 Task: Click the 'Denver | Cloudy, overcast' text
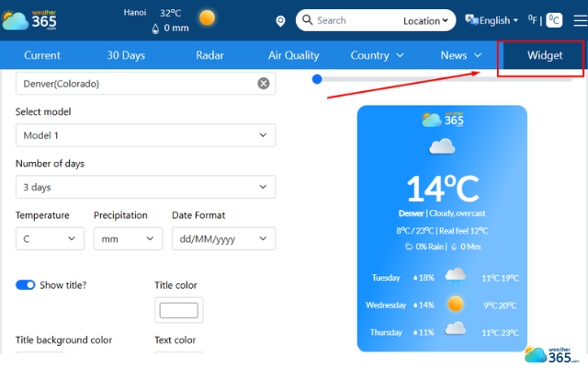pos(442,213)
